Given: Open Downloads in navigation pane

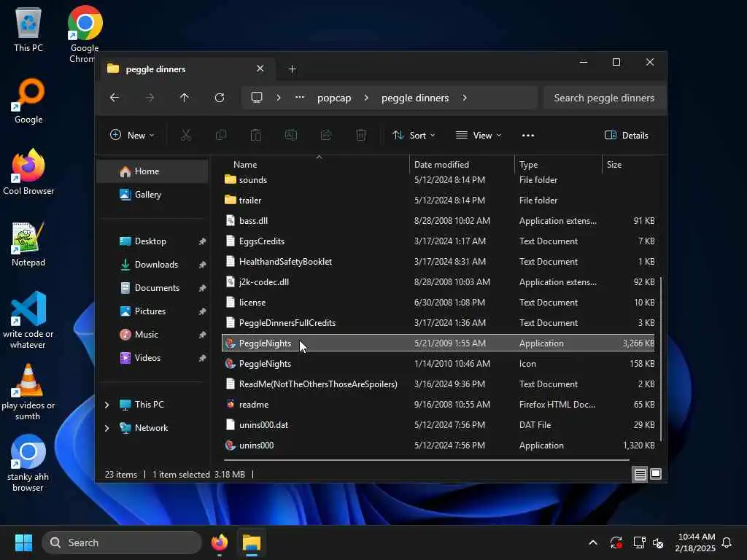Looking at the screenshot, I should [x=152, y=264].
